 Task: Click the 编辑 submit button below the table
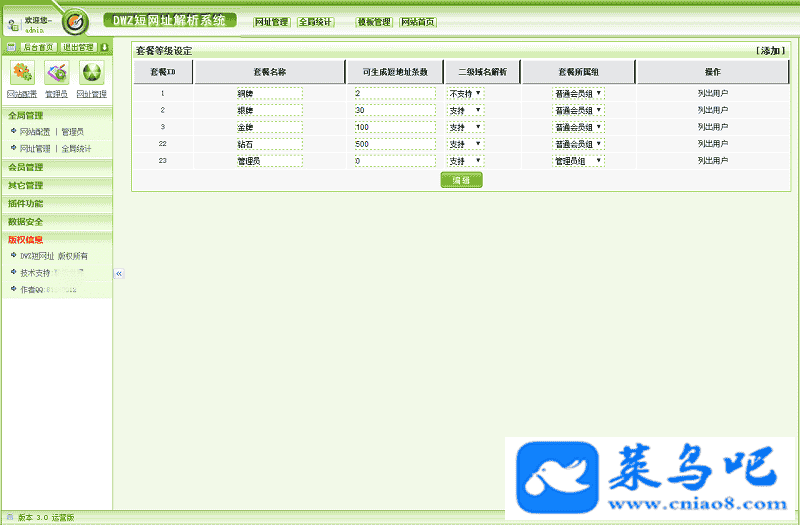pyautogui.click(x=461, y=180)
